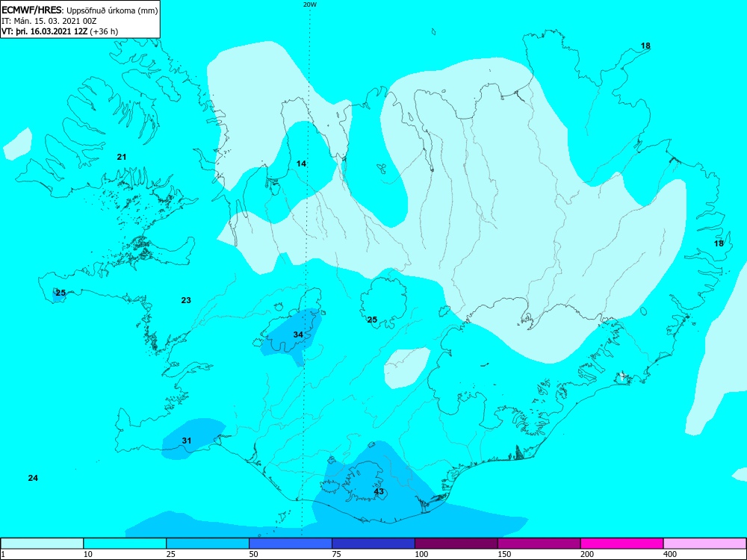747x560 pixels.
Task: Click the "IT: Mán. 15. 03. 2021 00Z" line
Action: (49, 21)
